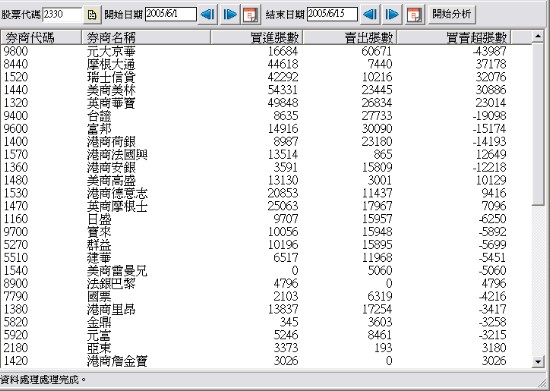This screenshot has height=391, width=550.
Task: Select row 9600 富邦
Action: tap(266, 129)
